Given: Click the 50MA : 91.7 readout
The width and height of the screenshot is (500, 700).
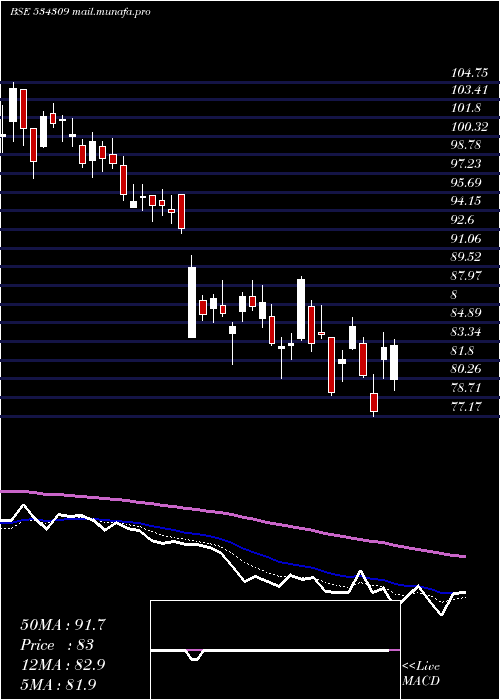Looking at the screenshot, I should click(x=63, y=625).
